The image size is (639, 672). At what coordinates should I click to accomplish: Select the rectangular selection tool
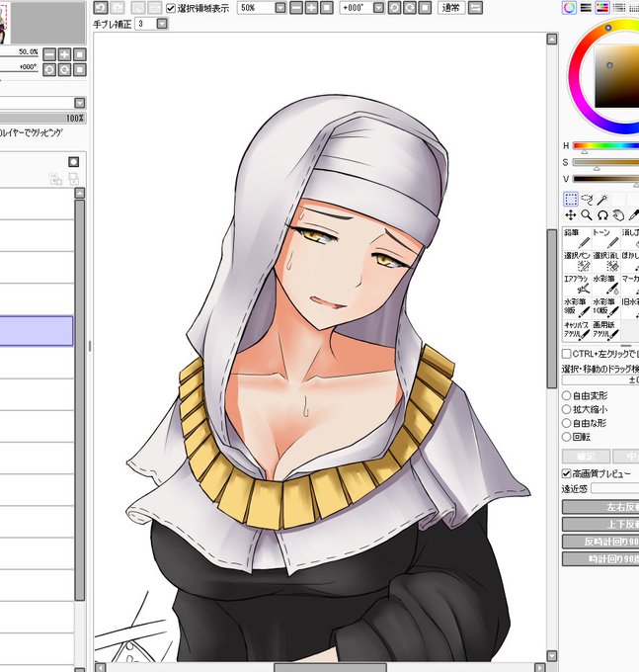(x=571, y=200)
